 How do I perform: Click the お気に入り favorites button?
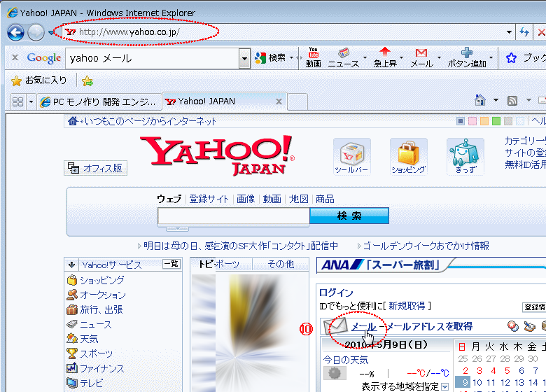click(39, 80)
